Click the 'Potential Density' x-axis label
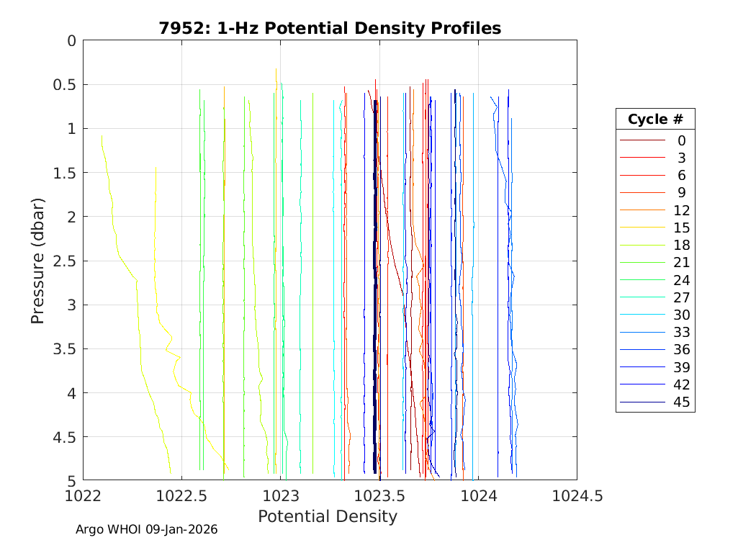756x540 pixels. 328,516
